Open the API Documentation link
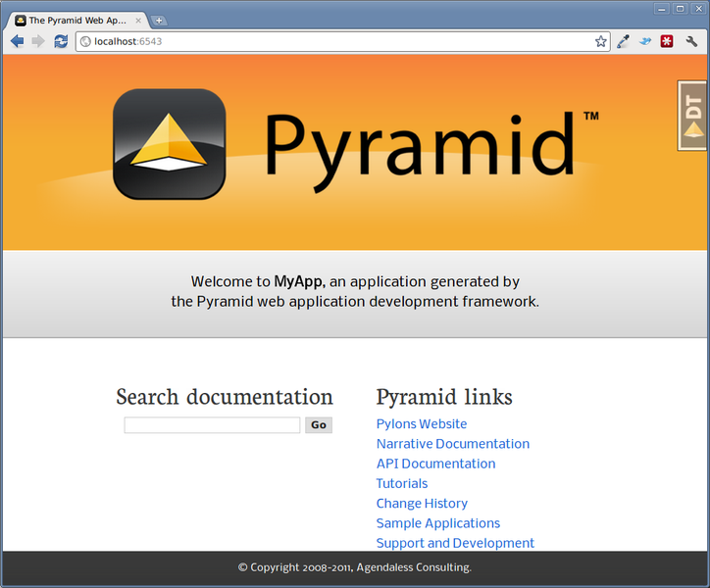 [435, 464]
